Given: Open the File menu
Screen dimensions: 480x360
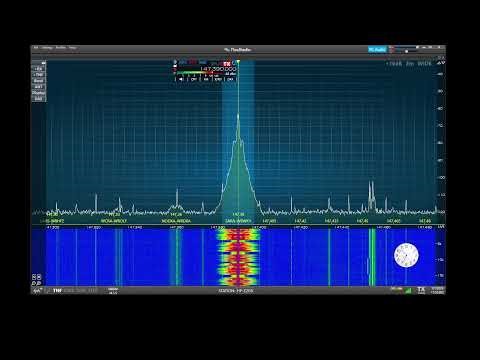Looking at the screenshot, I should [x=36, y=48].
